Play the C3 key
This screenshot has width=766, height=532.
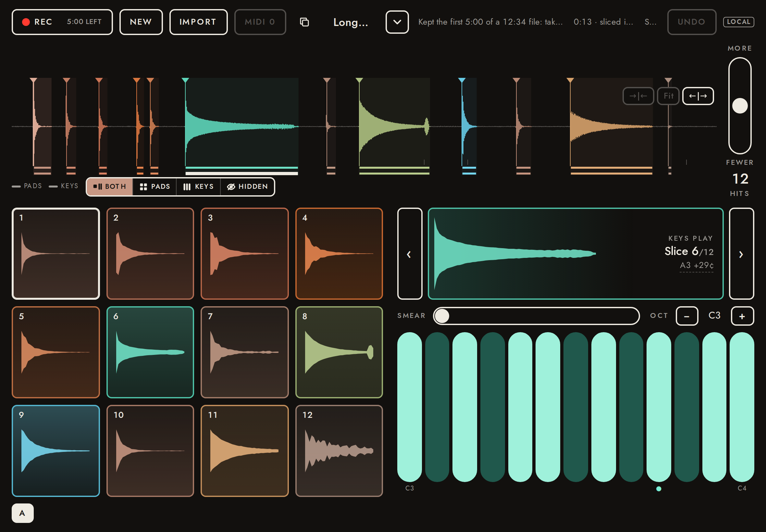[410, 407]
